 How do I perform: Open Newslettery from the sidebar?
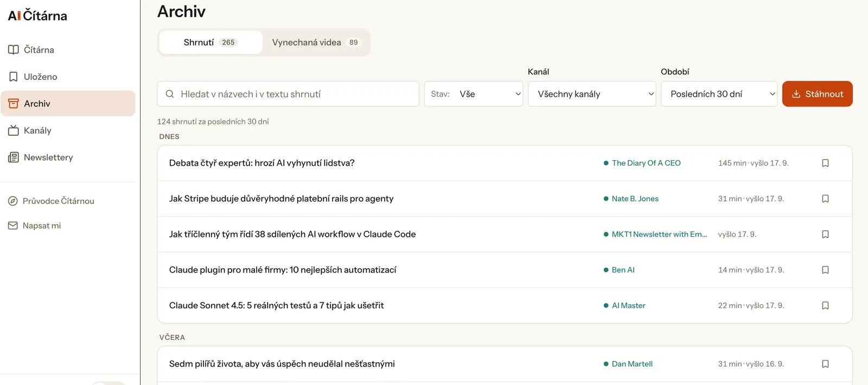[68, 157]
